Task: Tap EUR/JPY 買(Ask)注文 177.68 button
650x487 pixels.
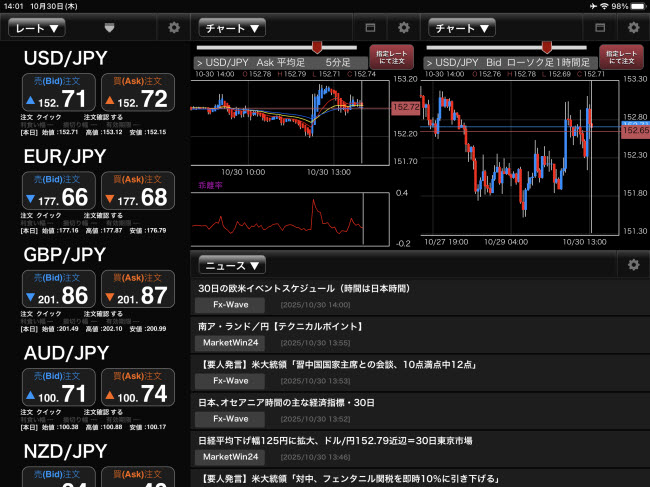Action: click(x=138, y=191)
